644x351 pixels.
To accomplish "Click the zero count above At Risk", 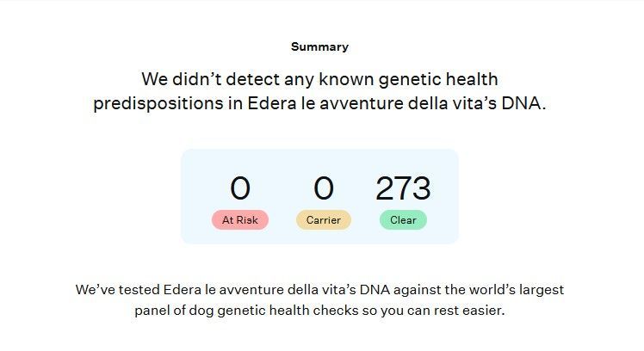I will tap(240, 188).
